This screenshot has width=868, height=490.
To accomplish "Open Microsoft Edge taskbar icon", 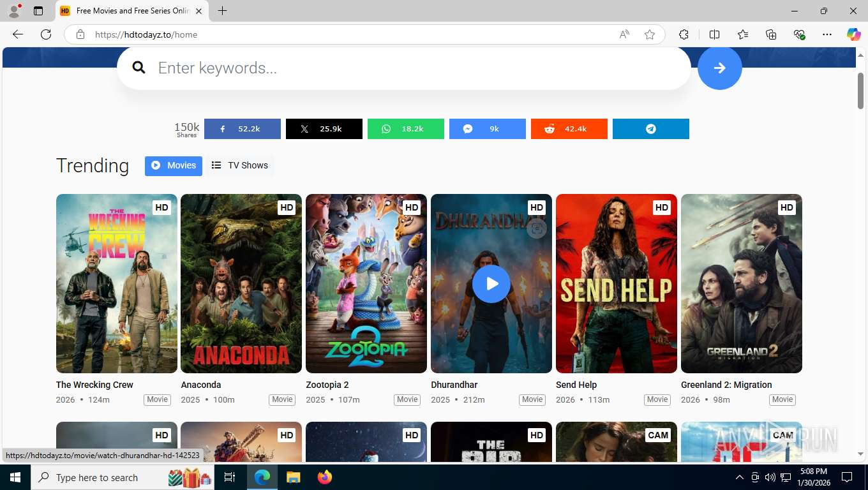I will point(262,477).
